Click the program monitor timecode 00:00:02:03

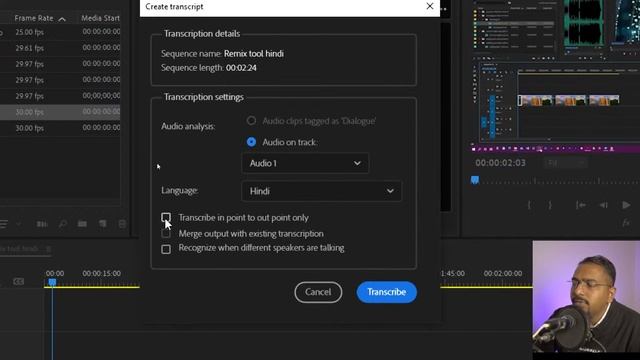click(x=500, y=163)
